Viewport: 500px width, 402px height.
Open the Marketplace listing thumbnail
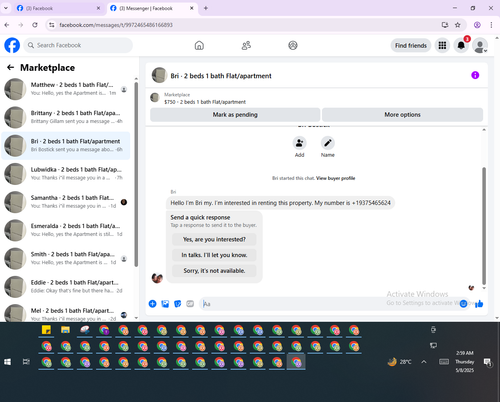tap(155, 98)
